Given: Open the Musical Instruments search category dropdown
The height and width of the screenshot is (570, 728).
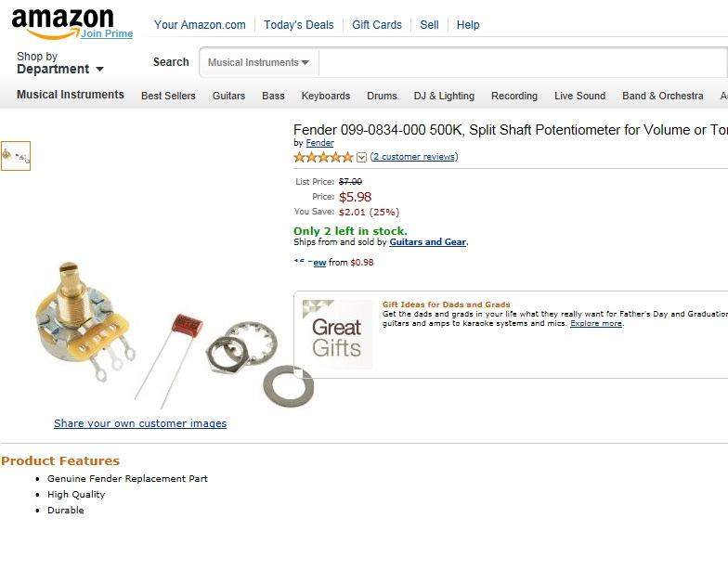Looking at the screenshot, I should tap(258, 63).
